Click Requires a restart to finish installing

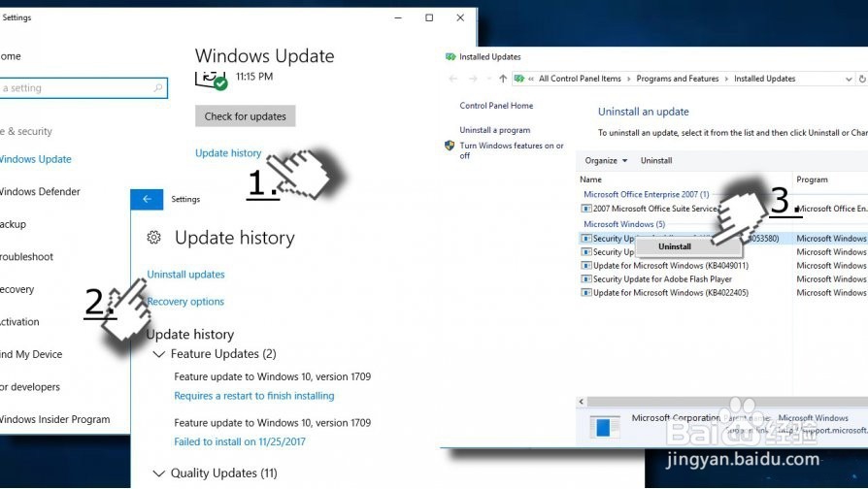[x=254, y=396]
